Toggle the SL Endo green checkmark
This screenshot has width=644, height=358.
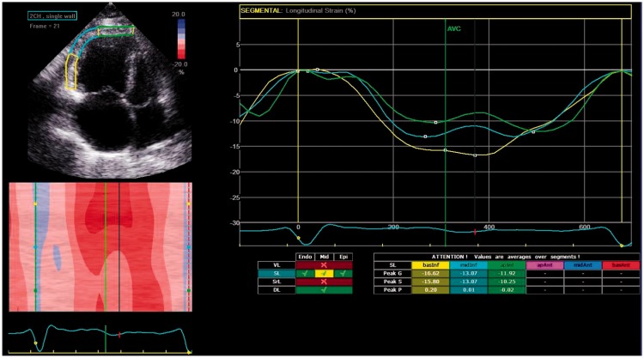coord(305,273)
